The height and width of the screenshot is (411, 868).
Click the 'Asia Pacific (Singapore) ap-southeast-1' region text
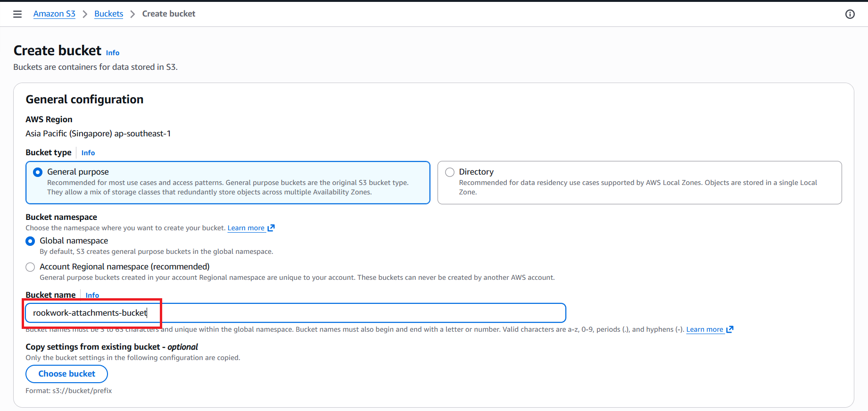click(98, 134)
